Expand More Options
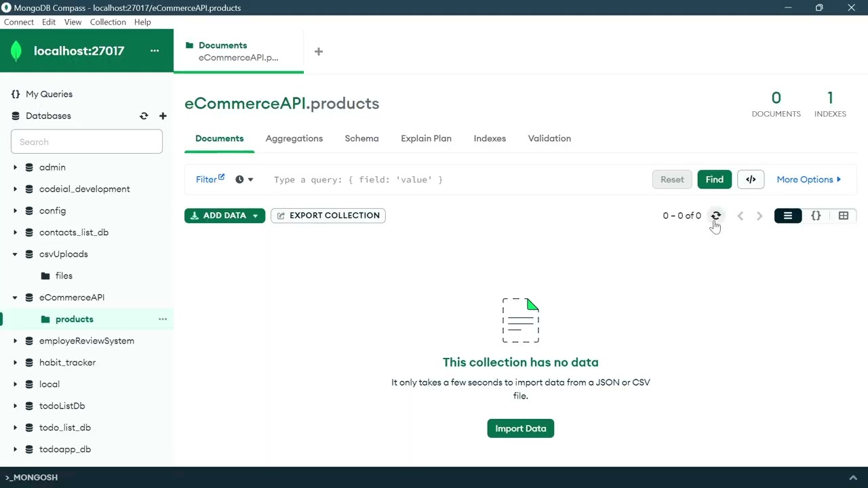868x488 pixels. point(809,180)
